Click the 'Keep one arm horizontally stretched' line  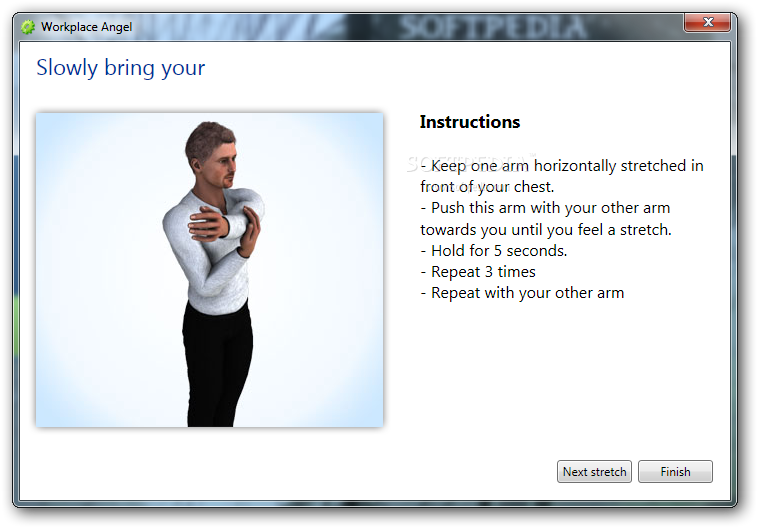point(562,166)
